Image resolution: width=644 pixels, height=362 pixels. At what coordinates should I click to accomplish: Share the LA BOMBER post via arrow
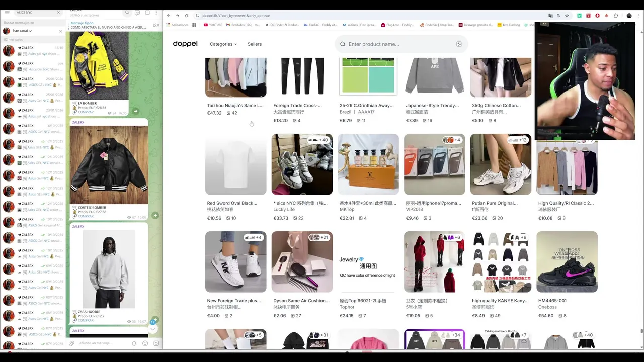tap(135, 111)
